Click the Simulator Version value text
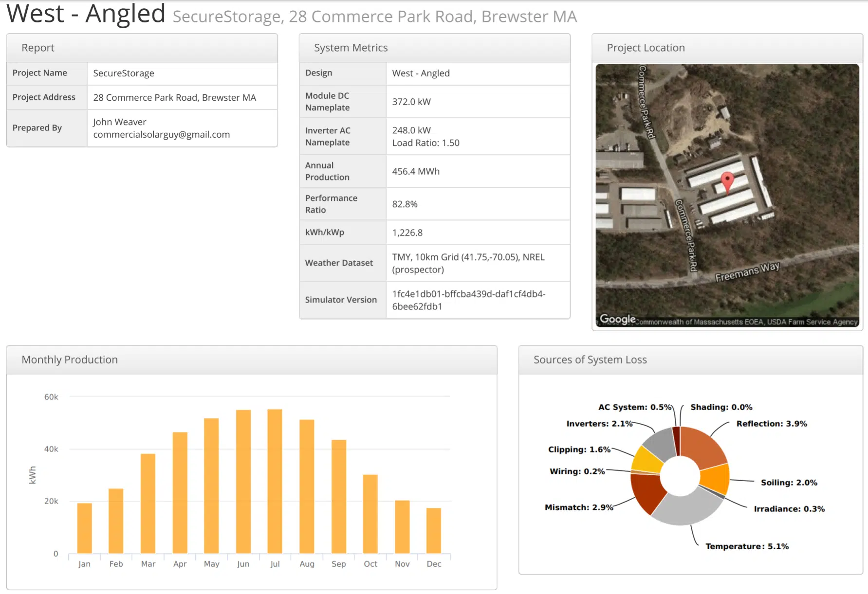The image size is (868, 594). click(468, 300)
